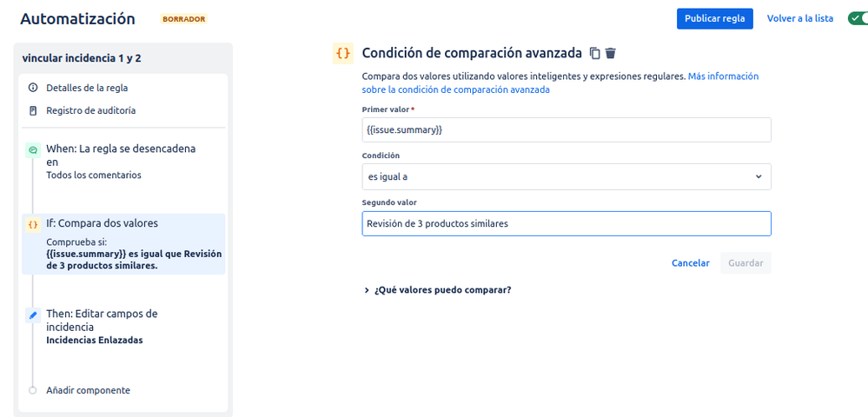Select Añadir componente in rule flow
The image size is (868, 417).
click(x=88, y=390)
